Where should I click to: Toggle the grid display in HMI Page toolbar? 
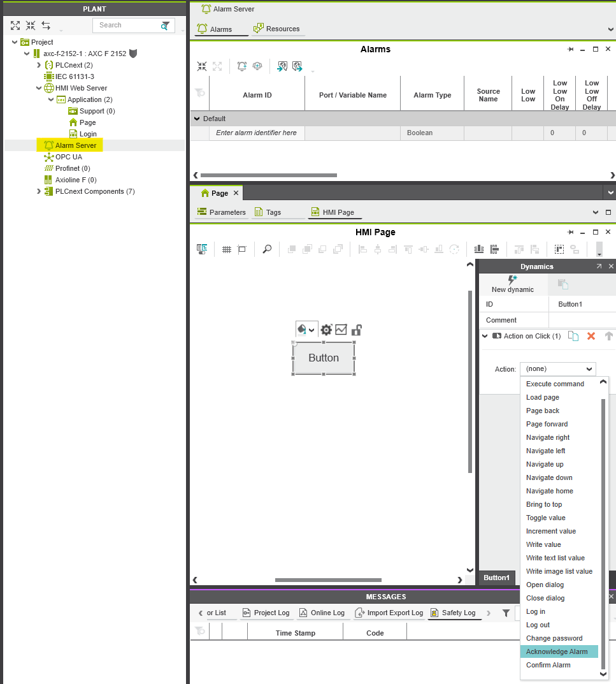pyautogui.click(x=226, y=249)
